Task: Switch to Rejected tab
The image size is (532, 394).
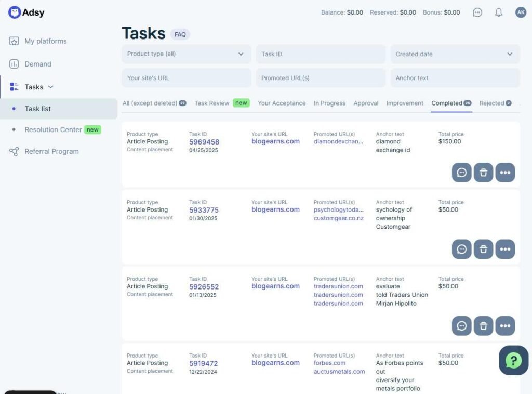Action: click(495, 103)
